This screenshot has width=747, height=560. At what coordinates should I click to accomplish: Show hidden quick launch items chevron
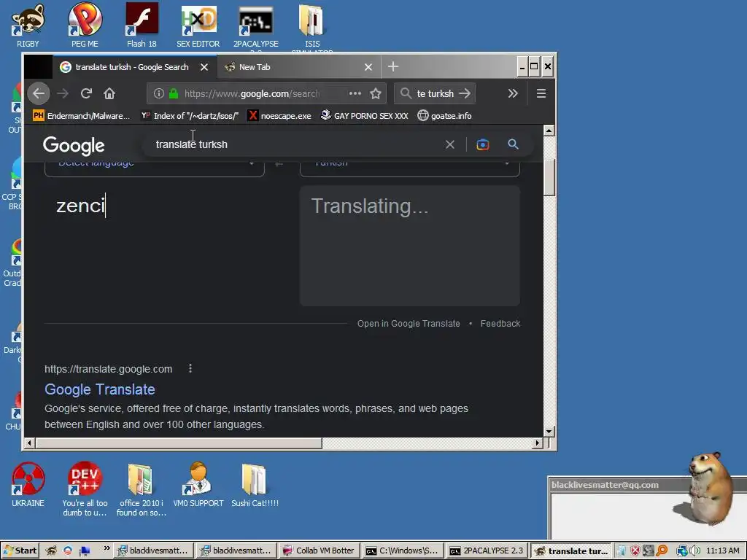pyautogui.click(x=107, y=548)
